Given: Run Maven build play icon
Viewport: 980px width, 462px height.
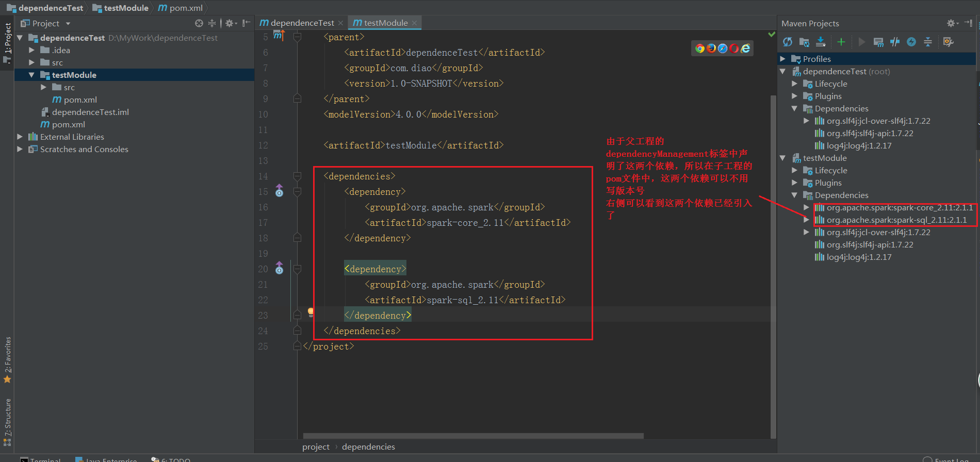Looking at the screenshot, I should pyautogui.click(x=862, y=42).
